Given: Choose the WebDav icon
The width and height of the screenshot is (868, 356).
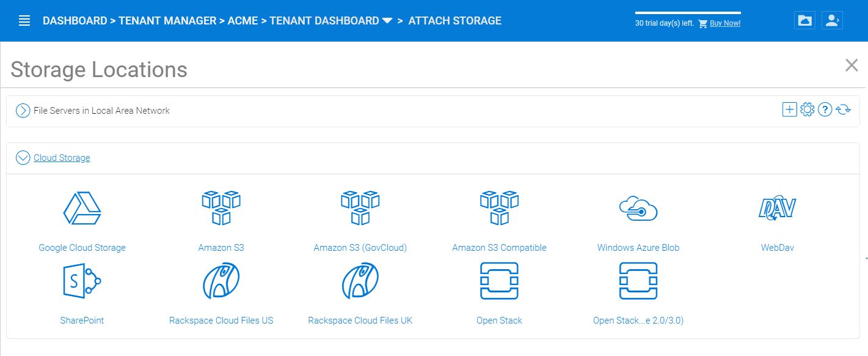Looking at the screenshot, I should pos(778,209).
